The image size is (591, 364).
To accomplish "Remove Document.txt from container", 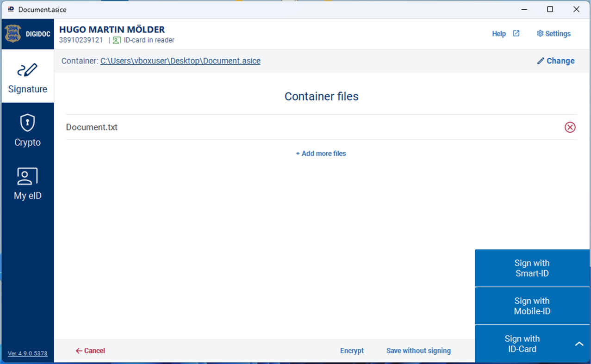I will point(570,127).
